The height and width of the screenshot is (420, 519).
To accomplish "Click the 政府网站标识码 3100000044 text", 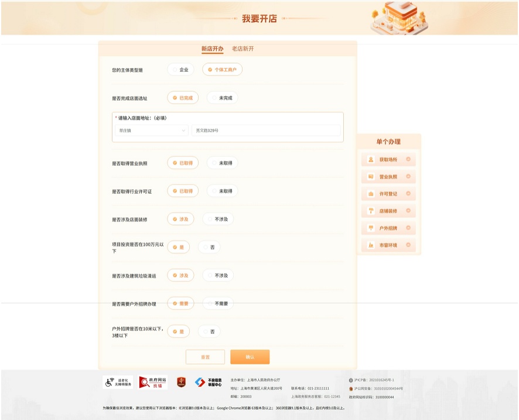I will (x=371, y=397).
